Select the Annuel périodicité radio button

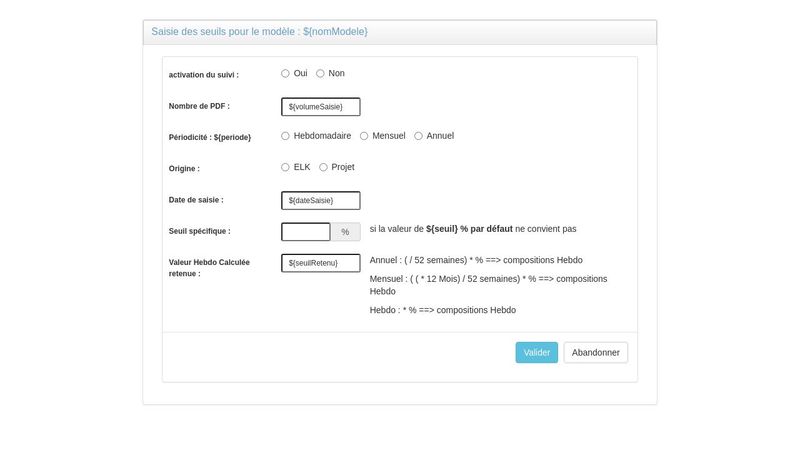point(418,136)
